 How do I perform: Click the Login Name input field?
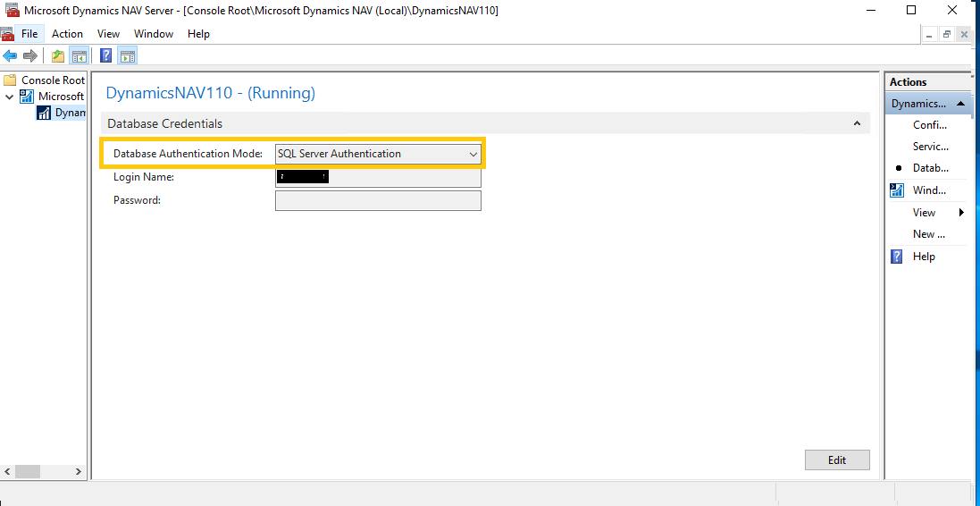(x=378, y=178)
